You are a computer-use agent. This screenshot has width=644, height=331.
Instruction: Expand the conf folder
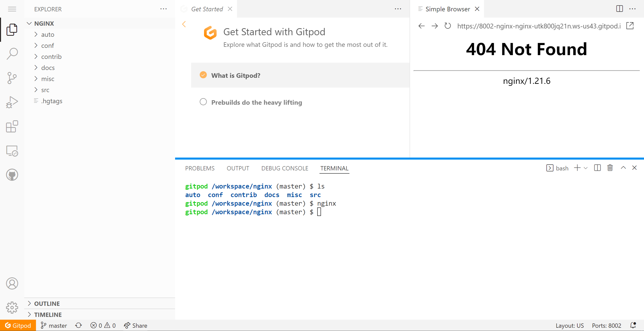[x=48, y=46]
